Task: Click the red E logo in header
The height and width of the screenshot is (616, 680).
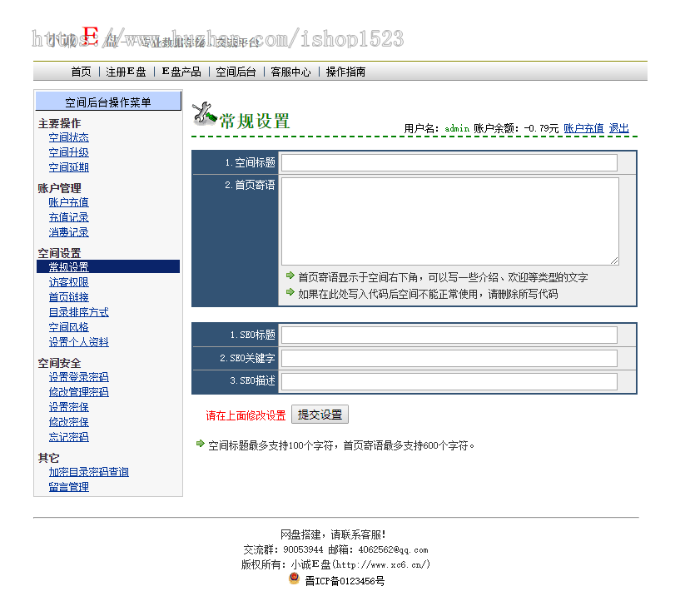Action: [x=91, y=36]
